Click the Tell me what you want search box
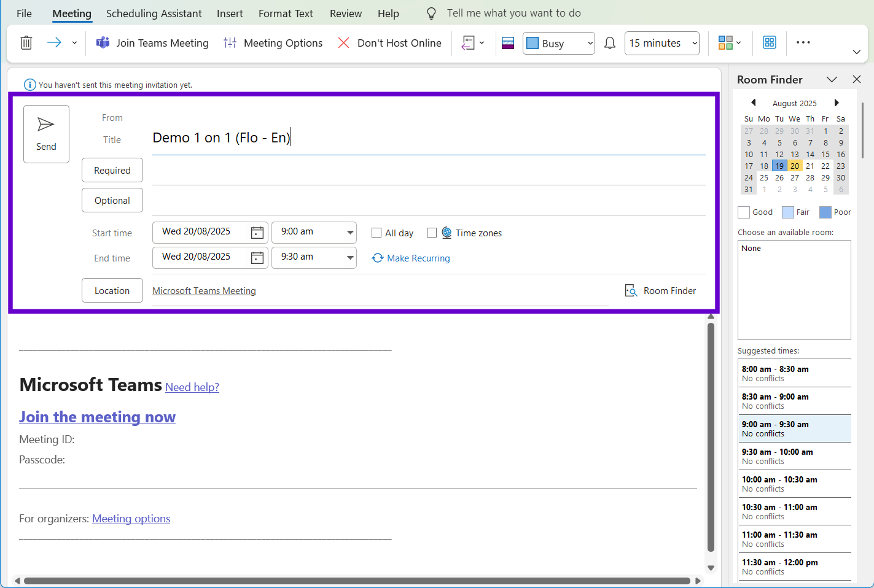874x588 pixels. (513, 13)
